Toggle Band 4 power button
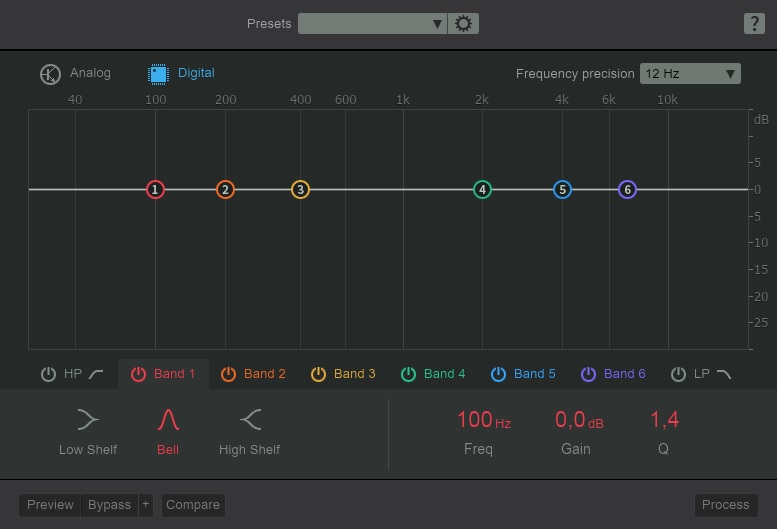 coord(408,374)
